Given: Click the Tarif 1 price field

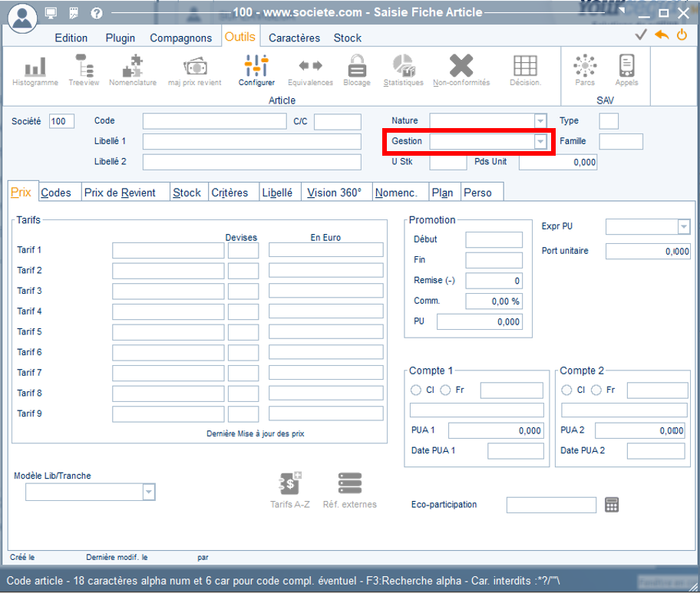Looking at the screenshot, I should (x=168, y=250).
